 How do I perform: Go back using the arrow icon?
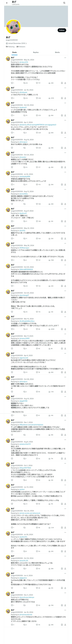(7, 3)
